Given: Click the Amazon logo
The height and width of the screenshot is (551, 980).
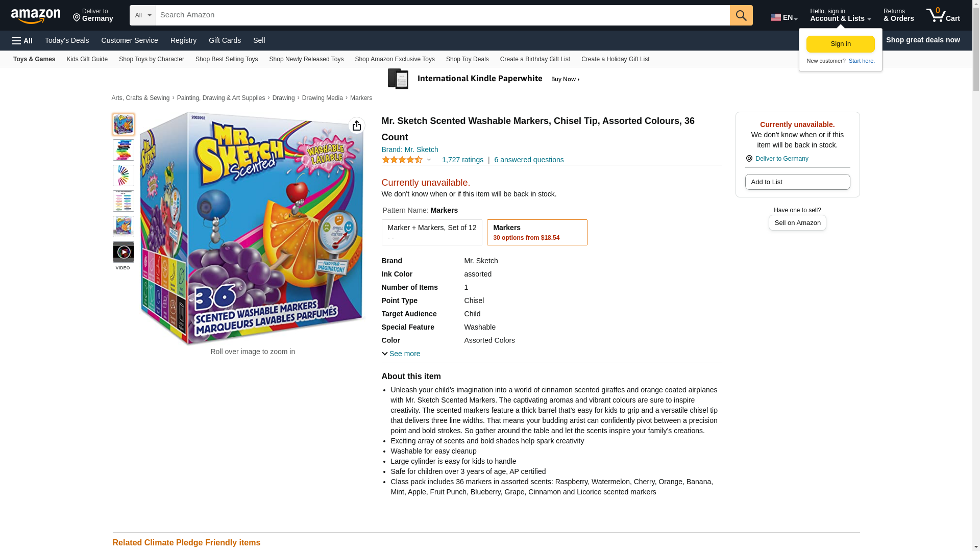Looking at the screenshot, I should coord(36,16).
